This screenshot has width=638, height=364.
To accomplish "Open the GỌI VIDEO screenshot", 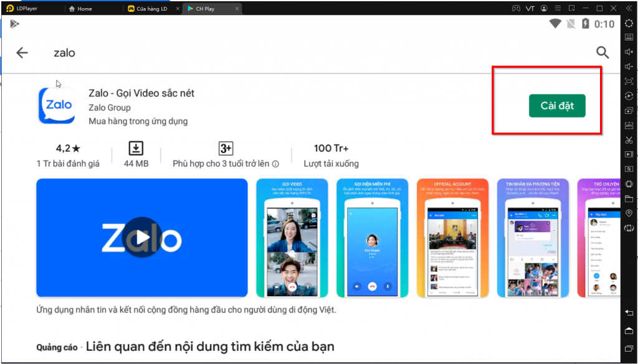I will 292,238.
